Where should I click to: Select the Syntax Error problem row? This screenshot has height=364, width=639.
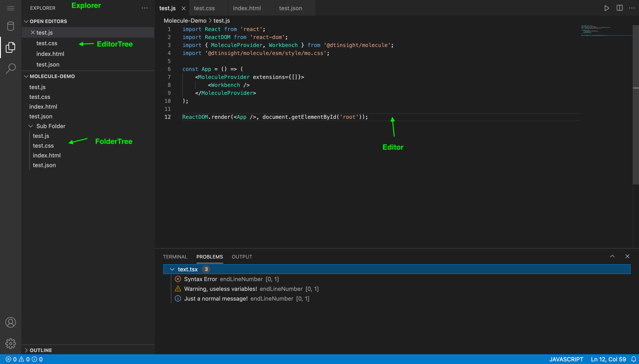click(x=397, y=279)
